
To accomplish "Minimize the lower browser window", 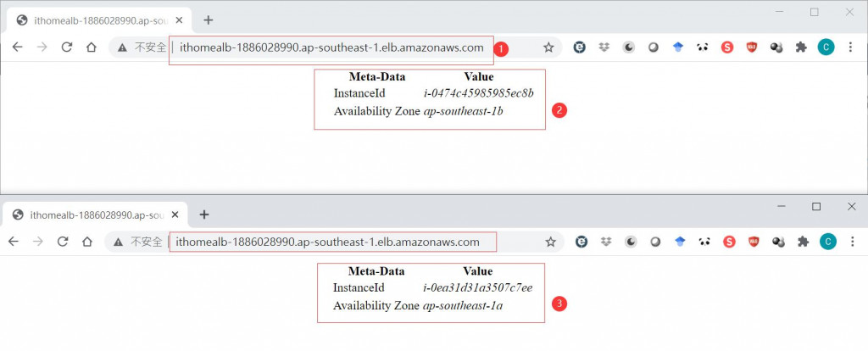I will (782, 206).
